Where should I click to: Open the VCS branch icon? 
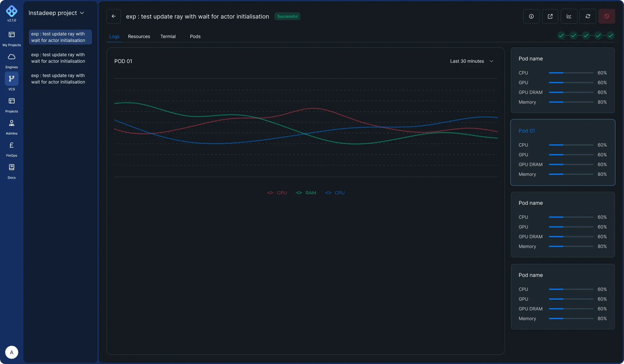click(x=12, y=79)
